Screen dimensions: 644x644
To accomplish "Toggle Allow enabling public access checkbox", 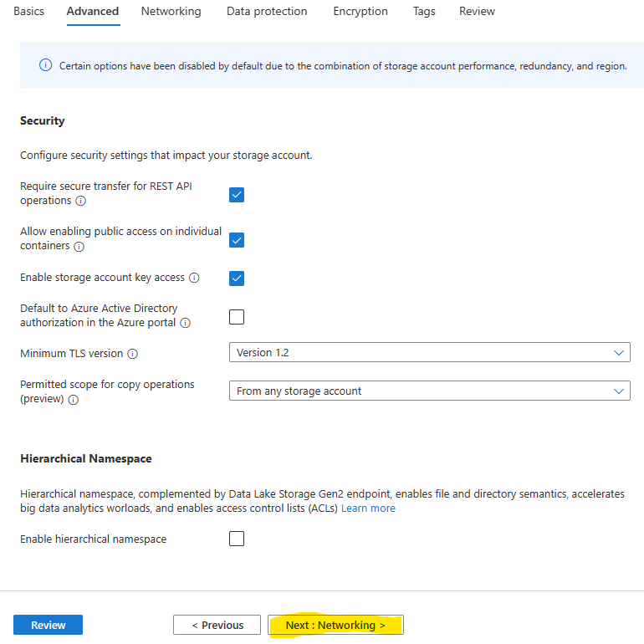I will pyautogui.click(x=237, y=240).
